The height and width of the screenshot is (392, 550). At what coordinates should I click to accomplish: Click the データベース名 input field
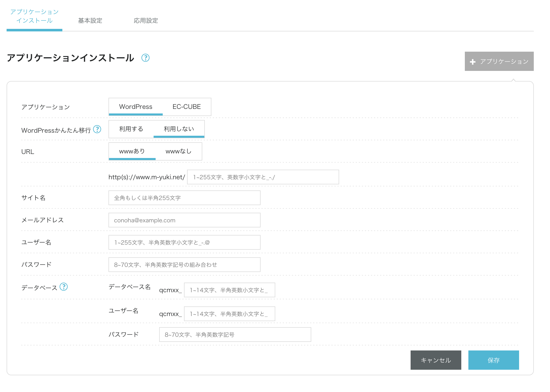(229, 290)
